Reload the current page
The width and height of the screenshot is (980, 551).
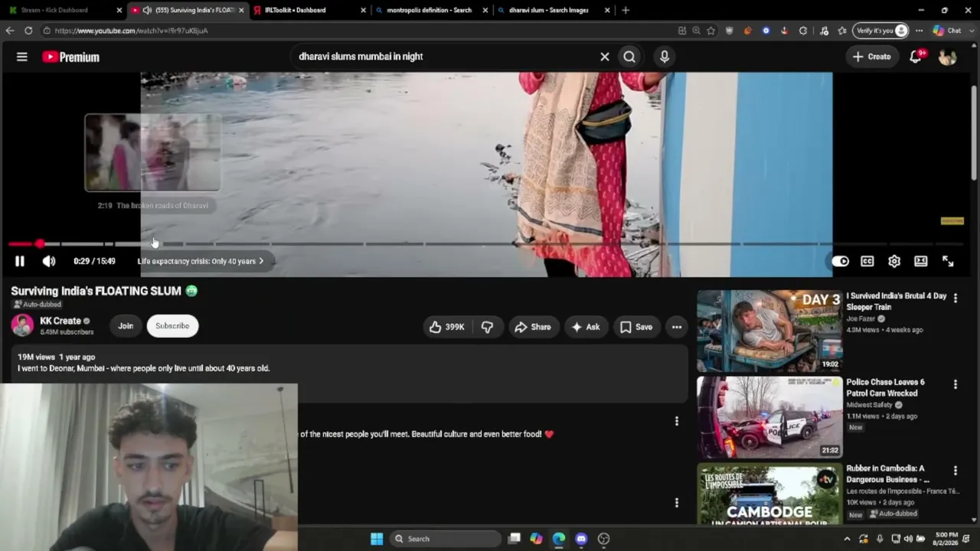pos(28,31)
